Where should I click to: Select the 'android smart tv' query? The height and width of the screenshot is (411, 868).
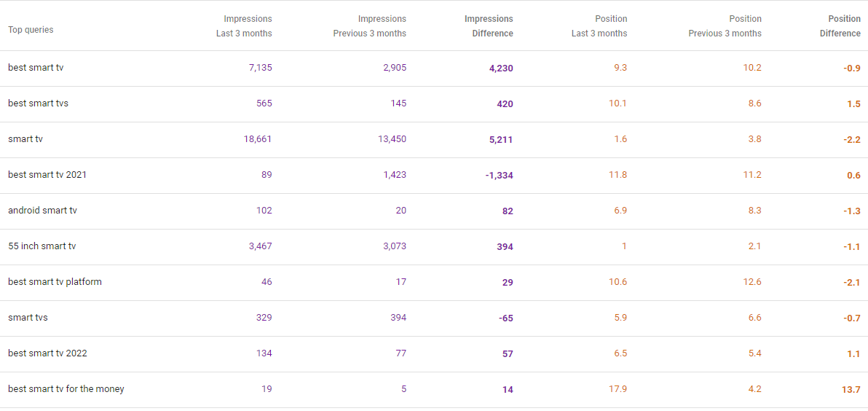tap(42, 211)
